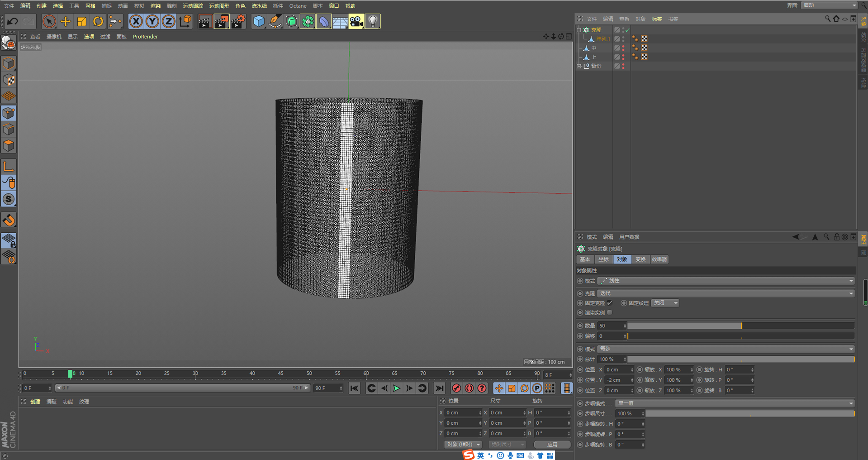Click the Light object bulb icon
868x460 pixels.
[373, 21]
